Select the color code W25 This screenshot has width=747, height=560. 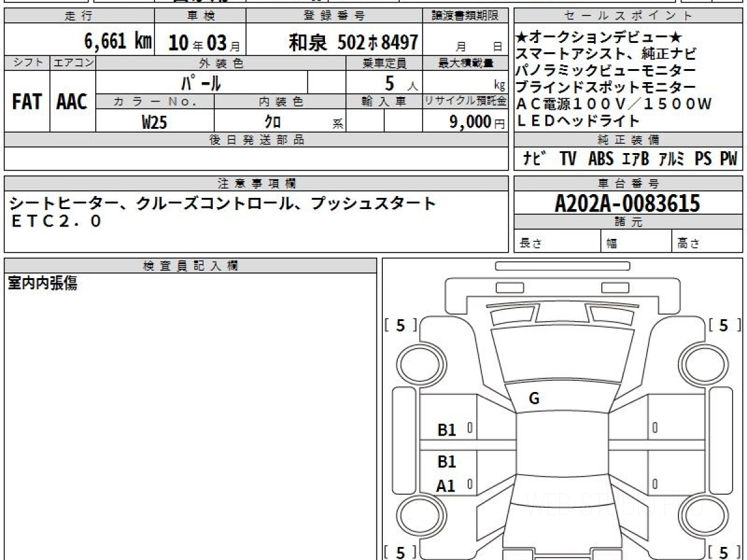[x=154, y=122]
